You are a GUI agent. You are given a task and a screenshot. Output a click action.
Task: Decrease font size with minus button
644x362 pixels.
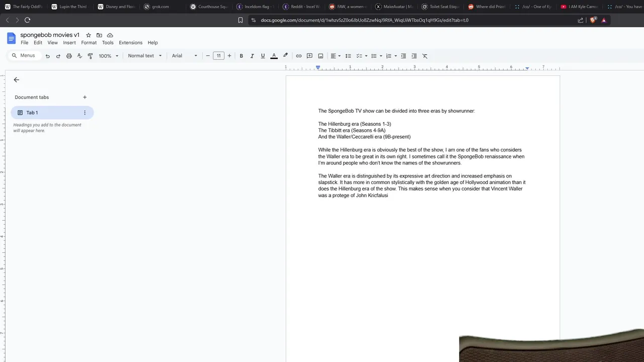coord(208,56)
